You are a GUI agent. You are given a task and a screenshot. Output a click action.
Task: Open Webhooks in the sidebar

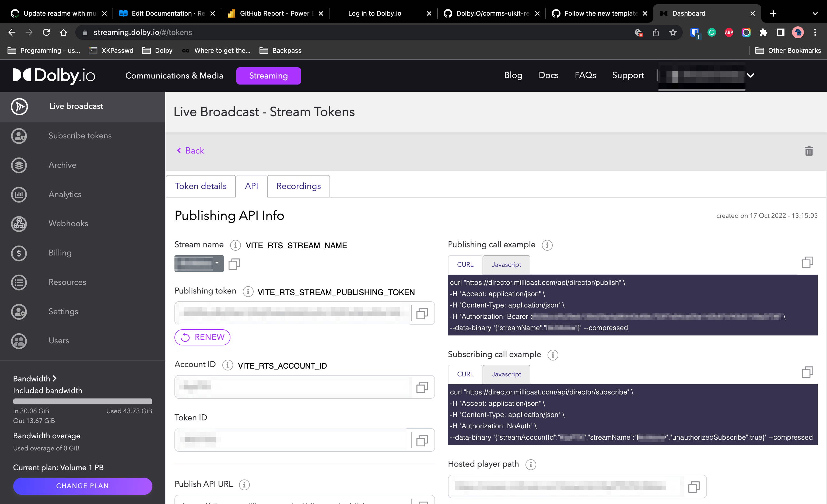68,223
